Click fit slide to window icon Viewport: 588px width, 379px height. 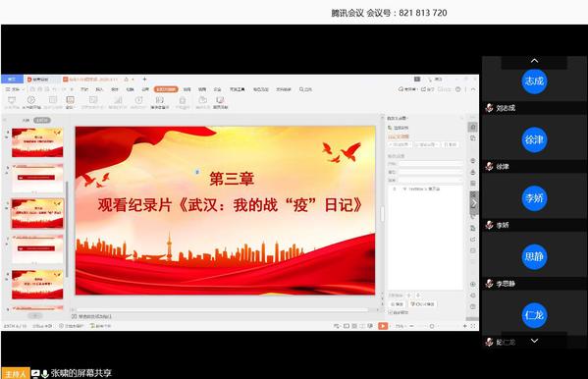pyautogui.click(x=473, y=326)
